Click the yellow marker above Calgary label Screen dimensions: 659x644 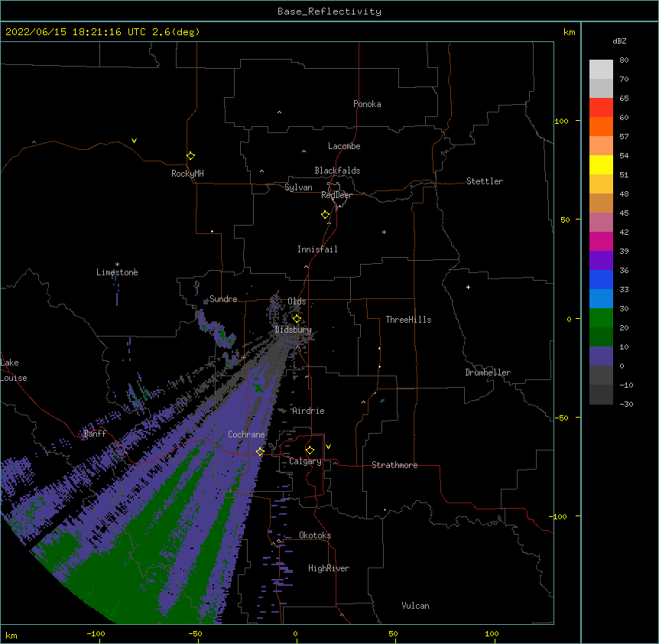tap(310, 450)
